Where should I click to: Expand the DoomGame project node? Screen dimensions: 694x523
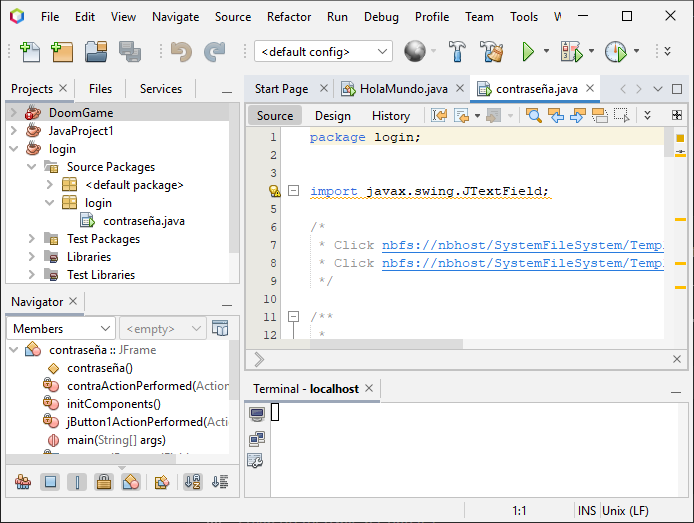pyautogui.click(x=14, y=113)
